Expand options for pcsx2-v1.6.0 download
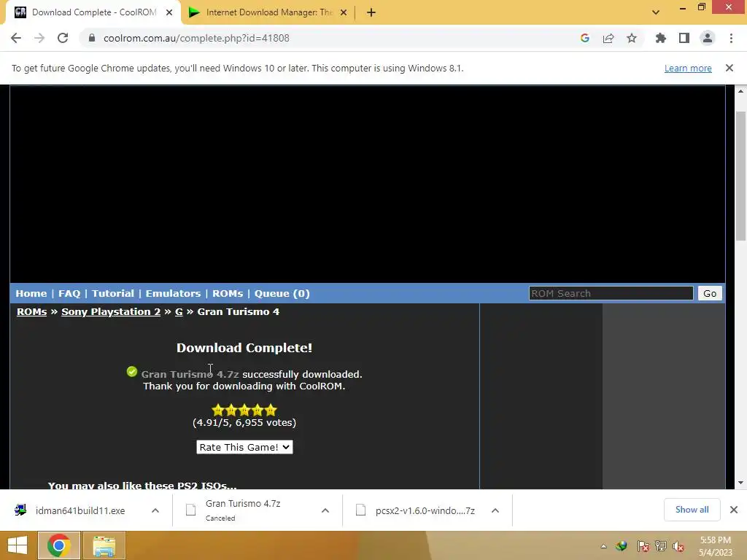 click(495, 510)
